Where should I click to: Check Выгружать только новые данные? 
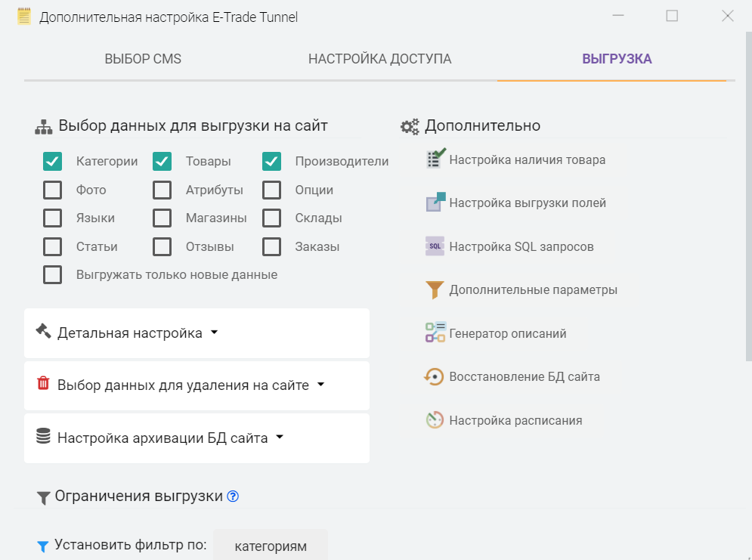click(x=53, y=275)
